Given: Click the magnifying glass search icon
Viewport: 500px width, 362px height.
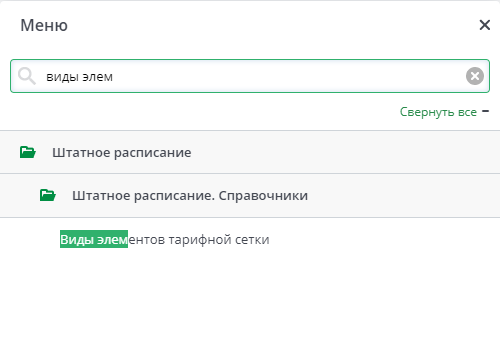Looking at the screenshot, I should (x=27, y=76).
